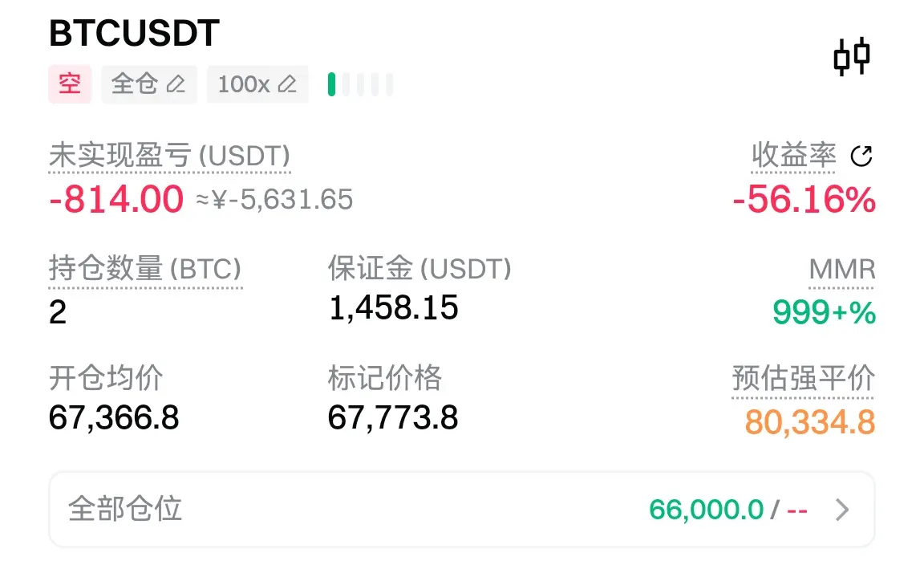Open the 全部仓位 TP/SL row

coord(462,510)
